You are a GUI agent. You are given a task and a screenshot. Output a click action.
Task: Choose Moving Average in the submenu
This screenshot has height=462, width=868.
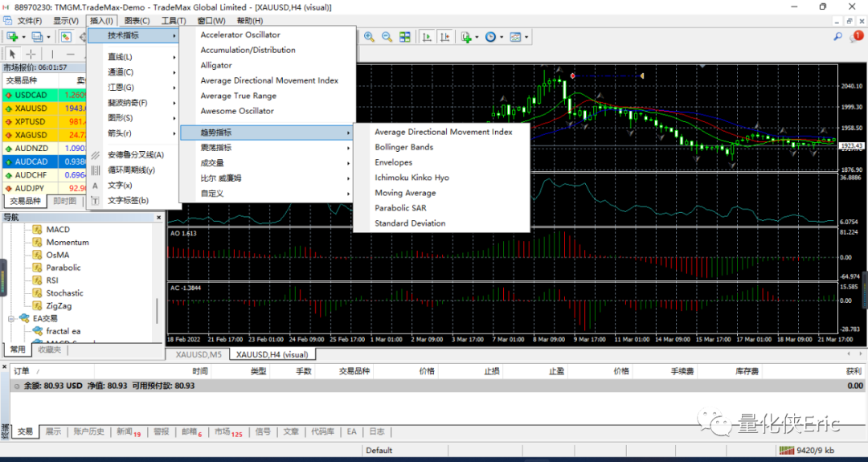pyautogui.click(x=405, y=193)
